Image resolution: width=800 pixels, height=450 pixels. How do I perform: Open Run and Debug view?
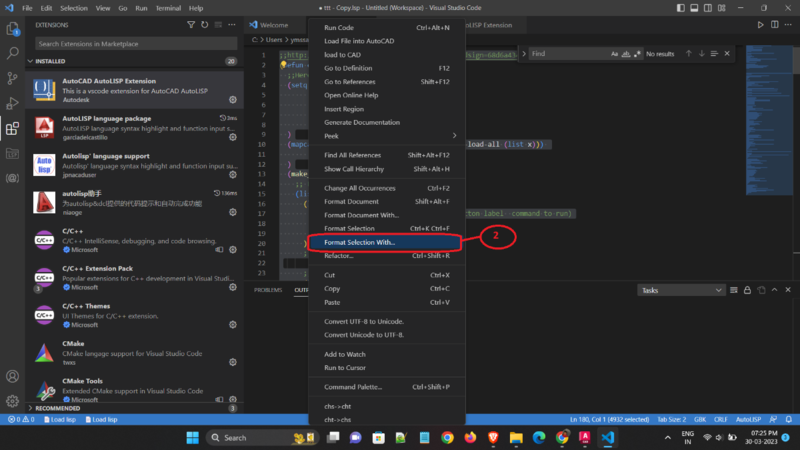click(12, 103)
